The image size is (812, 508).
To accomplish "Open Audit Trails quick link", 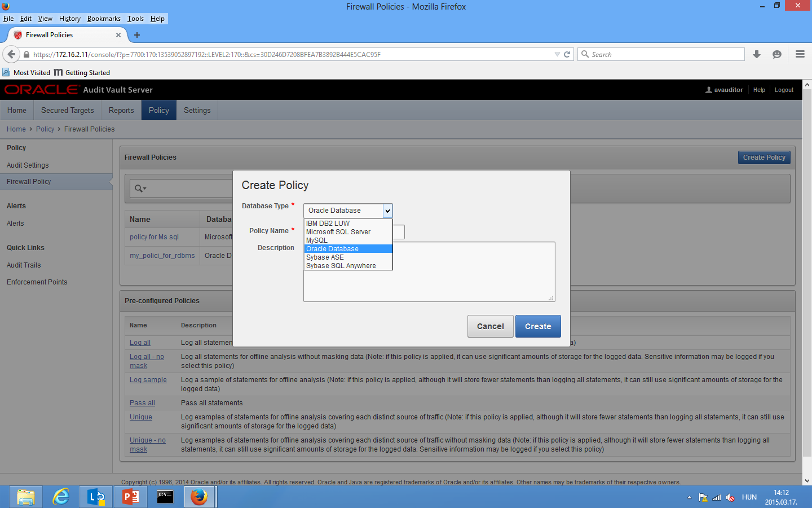I will (x=24, y=265).
